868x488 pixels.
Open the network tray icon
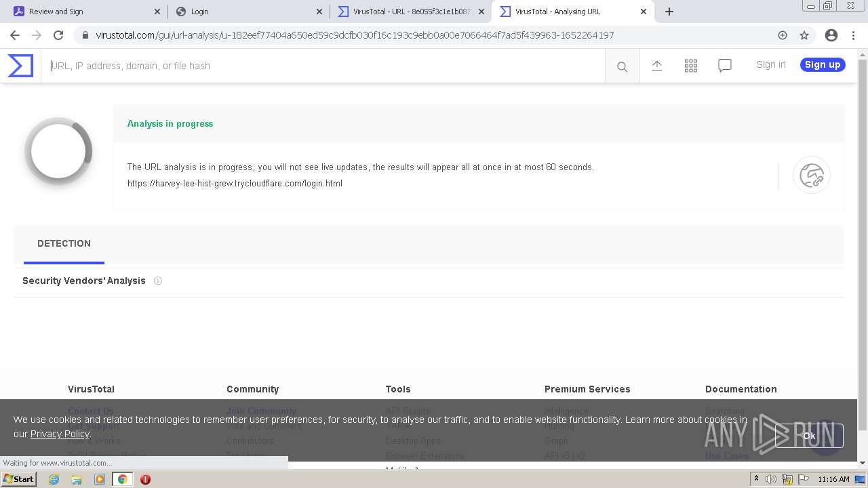point(787,479)
